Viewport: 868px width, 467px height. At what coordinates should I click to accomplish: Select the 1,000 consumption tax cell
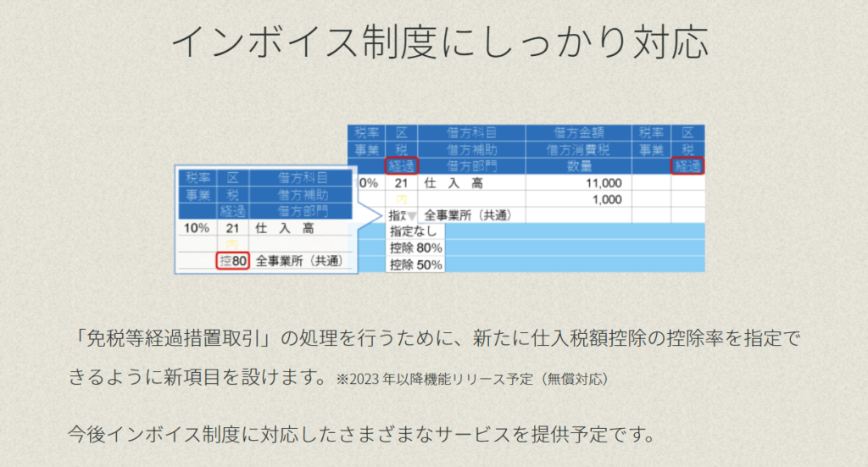coord(578,199)
